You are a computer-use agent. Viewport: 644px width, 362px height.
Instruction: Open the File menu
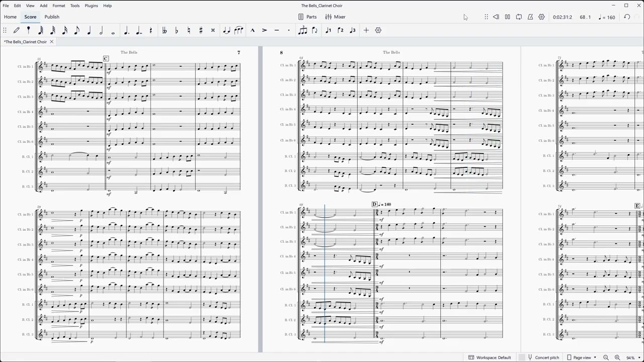point(6,6)
